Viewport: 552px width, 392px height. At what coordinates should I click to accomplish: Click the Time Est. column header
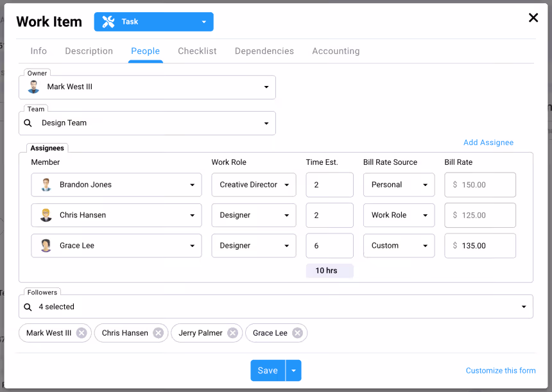(322, 162)
